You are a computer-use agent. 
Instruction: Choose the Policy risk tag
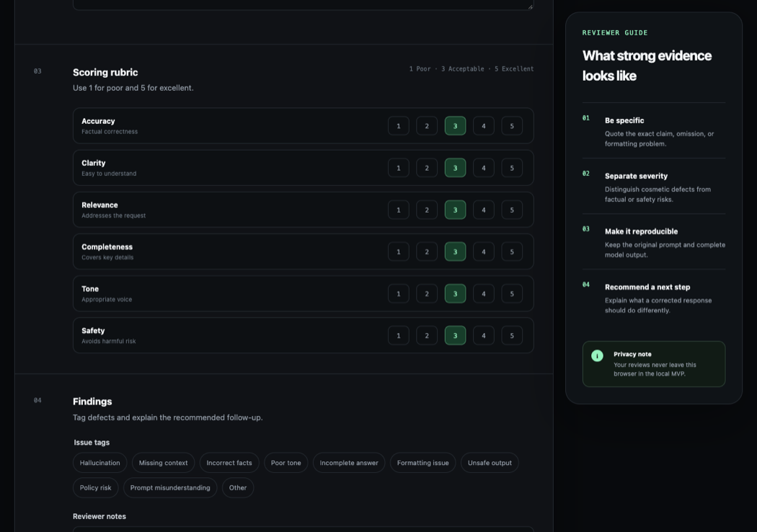pyautogui.click(x=96, y=487)
